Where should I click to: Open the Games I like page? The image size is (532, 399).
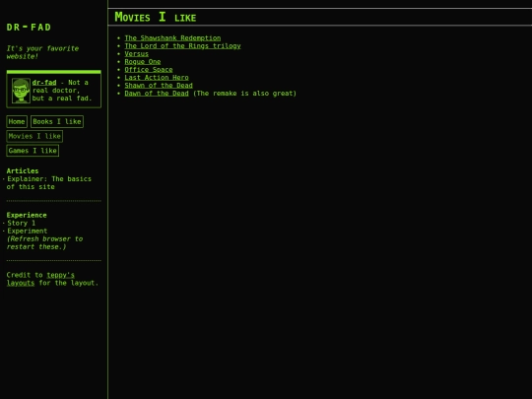pos(33,151)
